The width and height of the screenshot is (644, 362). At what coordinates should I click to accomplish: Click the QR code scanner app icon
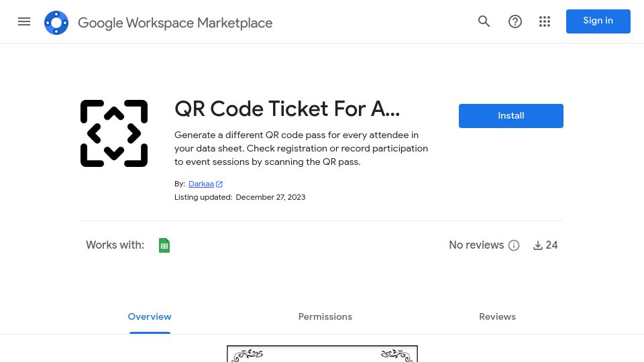click(114, 133)
